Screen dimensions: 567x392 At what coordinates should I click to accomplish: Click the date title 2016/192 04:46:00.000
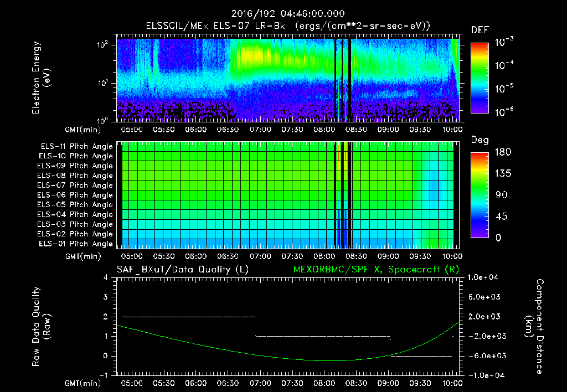[288, 14]
